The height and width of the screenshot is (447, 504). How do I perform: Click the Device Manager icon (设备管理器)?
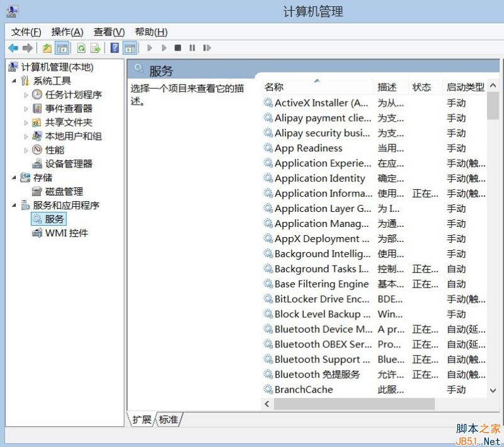tap(37, 164)
